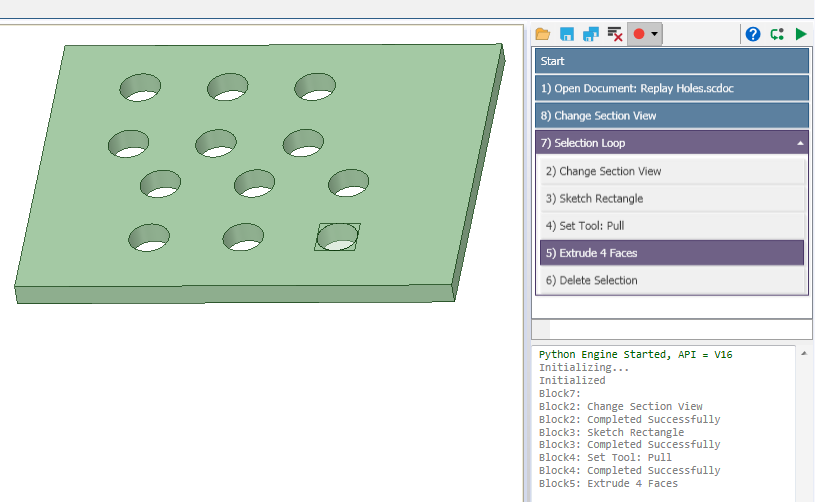Toggle the red Record button
The height and width of the screenshot is (502, 815).
pyautogui.click(x=639, y=34)
